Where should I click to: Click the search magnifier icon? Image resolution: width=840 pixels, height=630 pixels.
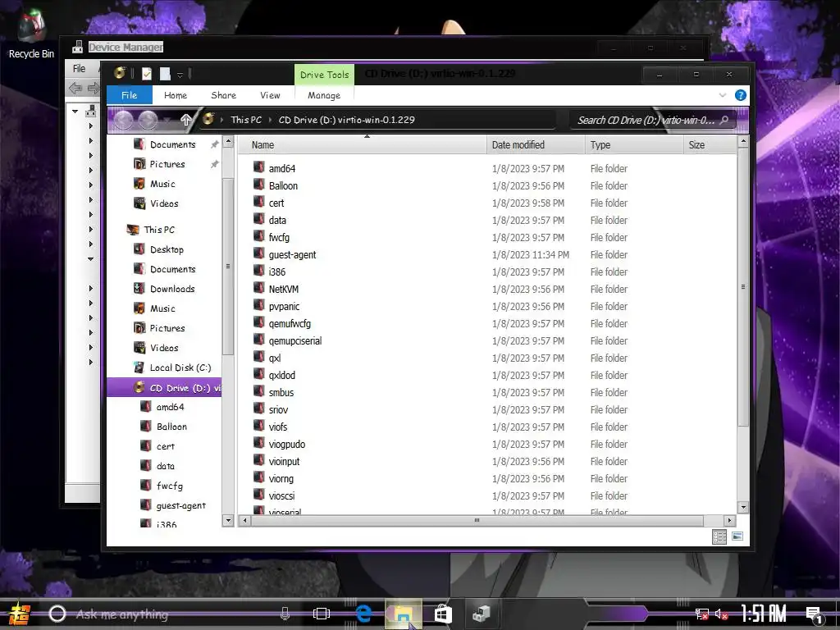click(x=724, y=120)
